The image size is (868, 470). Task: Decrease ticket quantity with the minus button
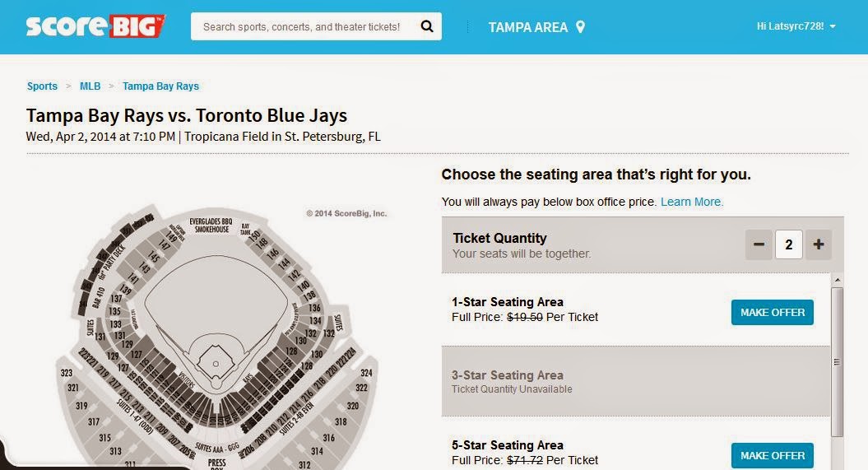[759, 244]
